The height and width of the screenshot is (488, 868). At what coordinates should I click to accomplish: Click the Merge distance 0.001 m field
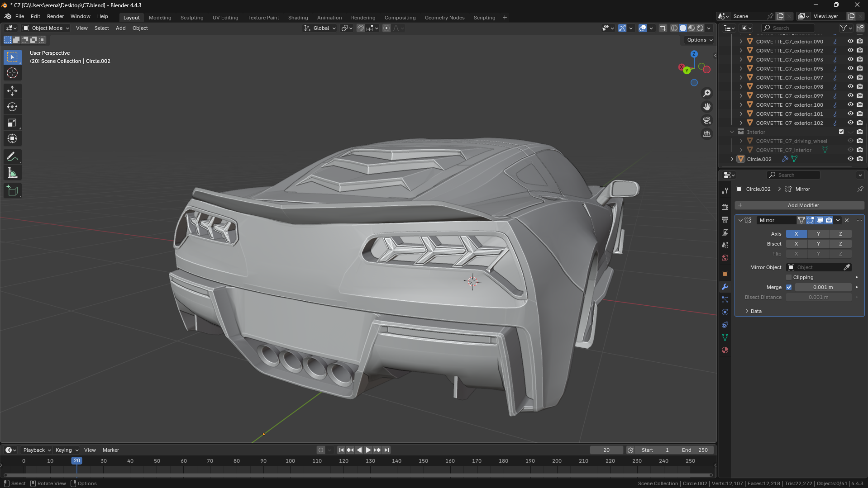coord(823,287)
